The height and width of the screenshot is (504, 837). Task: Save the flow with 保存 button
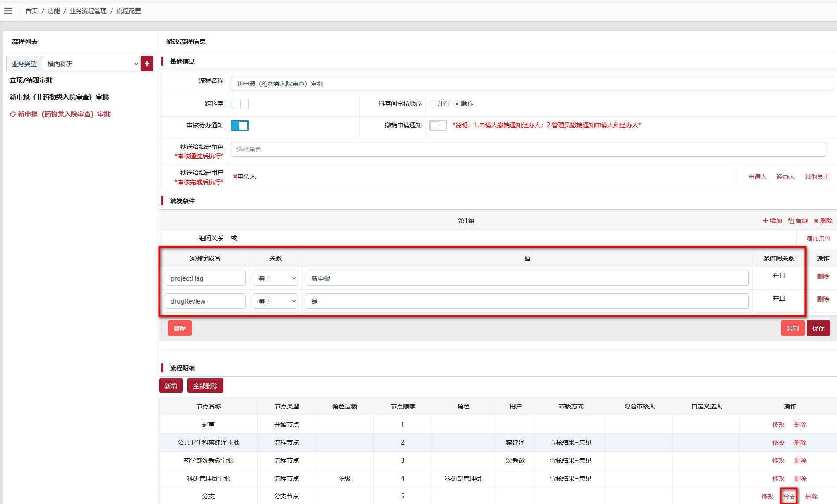click(818, 328)
